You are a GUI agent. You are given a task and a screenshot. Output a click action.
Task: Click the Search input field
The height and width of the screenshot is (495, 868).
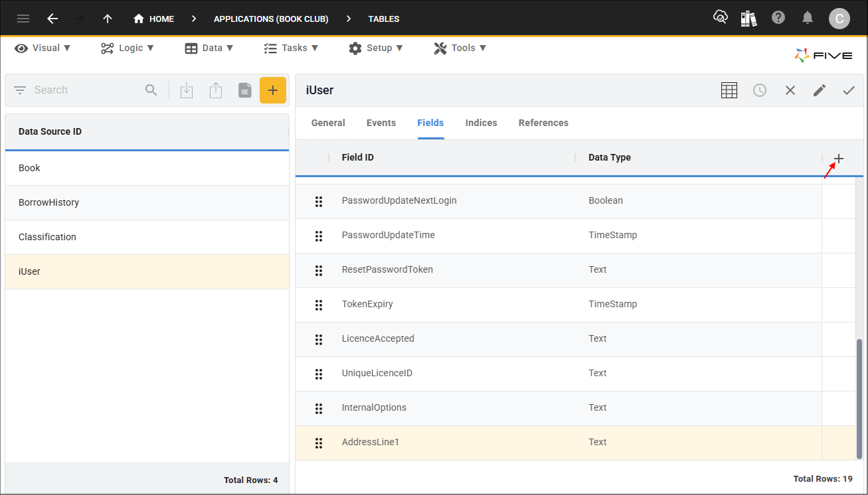click(85, 90)
